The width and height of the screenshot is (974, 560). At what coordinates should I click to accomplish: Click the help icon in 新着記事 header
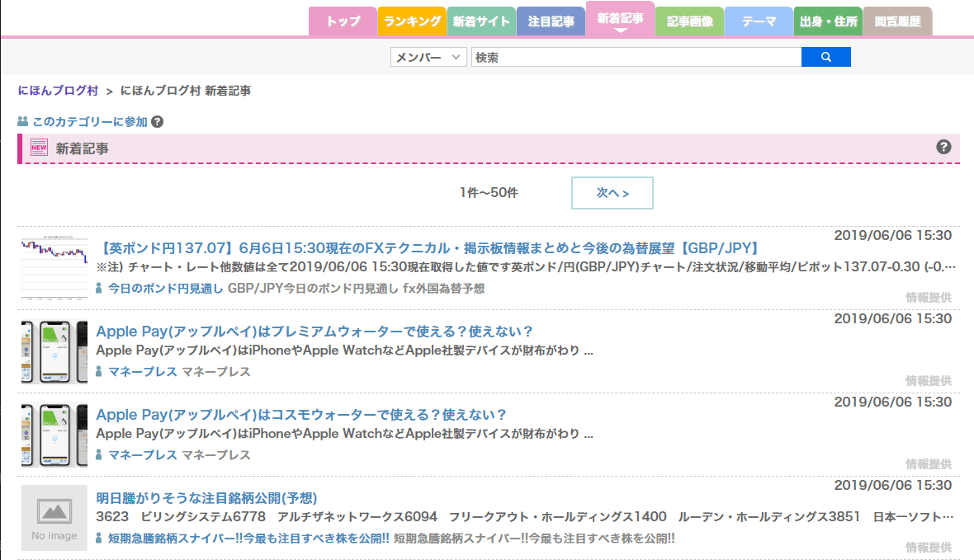[944, 147]
